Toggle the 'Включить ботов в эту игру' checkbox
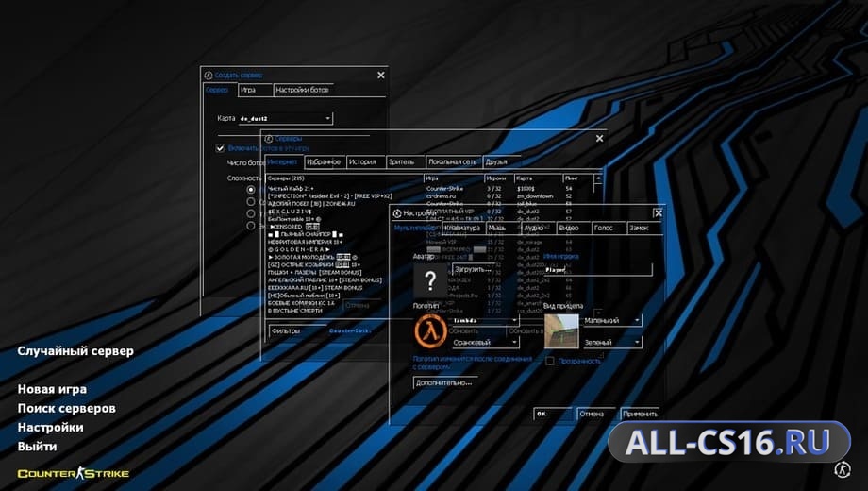Image resolution: width=868 pixels, height=491 pixels. click(220, 148)
